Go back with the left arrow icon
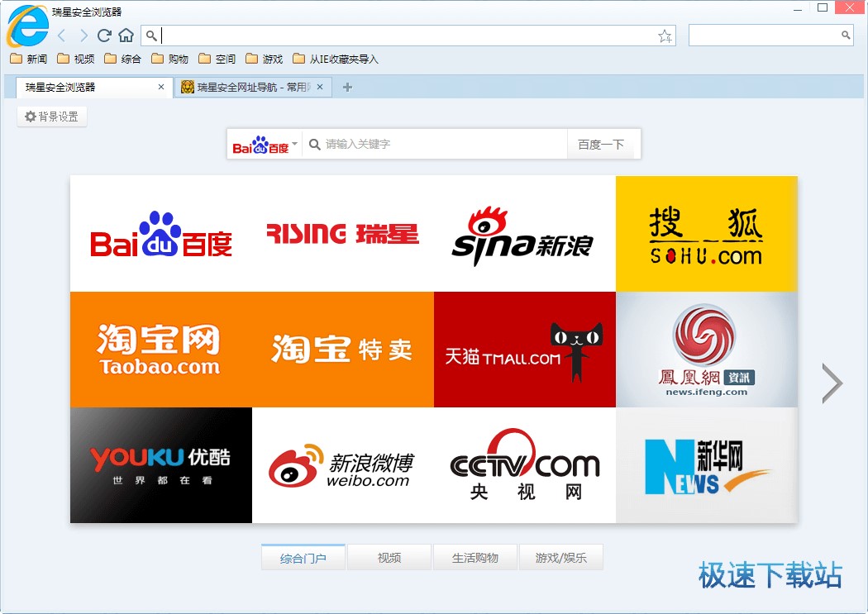 tap(62, 36)
